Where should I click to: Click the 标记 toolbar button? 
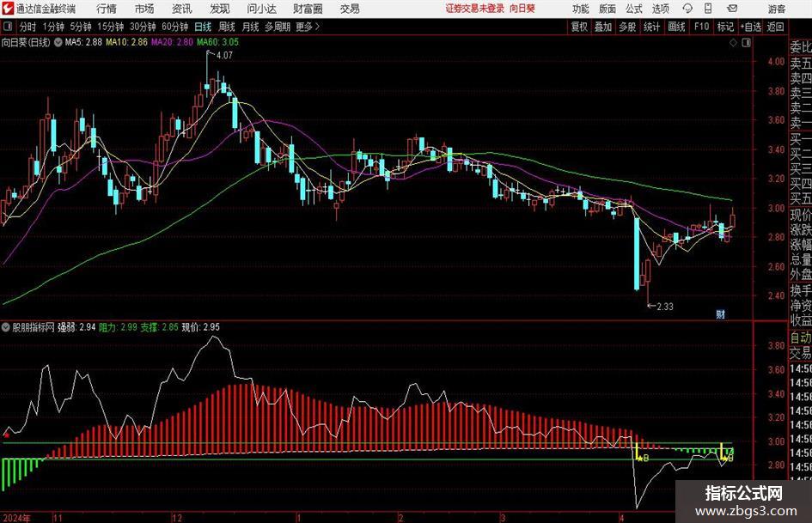[x=725, y=27]
